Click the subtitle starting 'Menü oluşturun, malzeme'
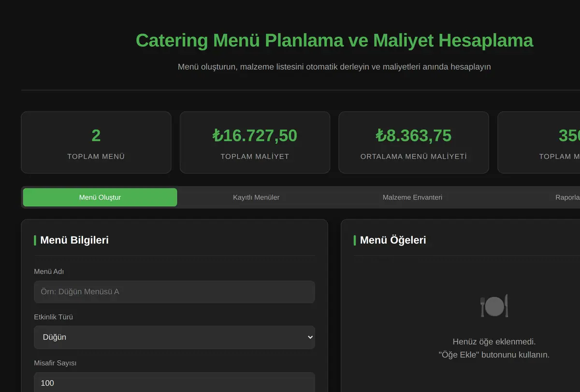Image resolution: width=580 pixels, height=392 pixels. (334, 67)
